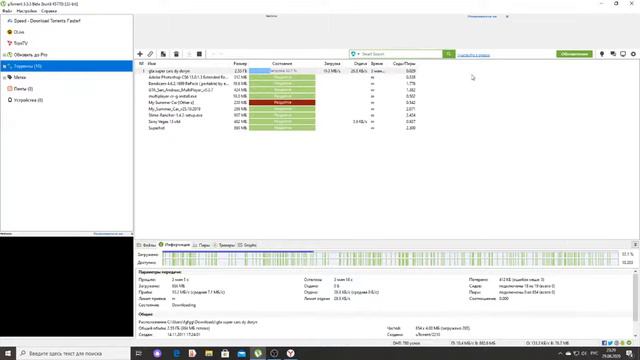
Task: Open the search provider dropdown arrow
Action: point(359,54)
